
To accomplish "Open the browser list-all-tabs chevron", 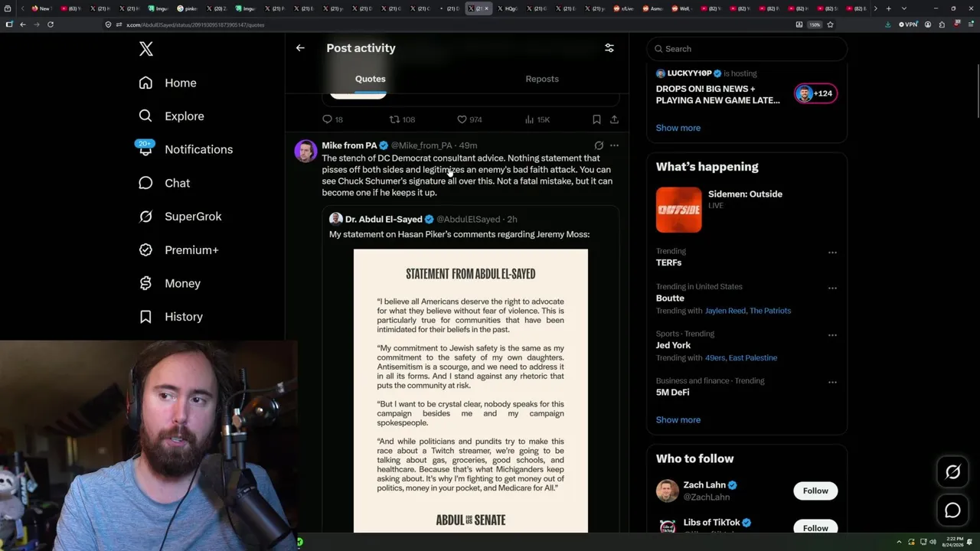I will [904, 8].
